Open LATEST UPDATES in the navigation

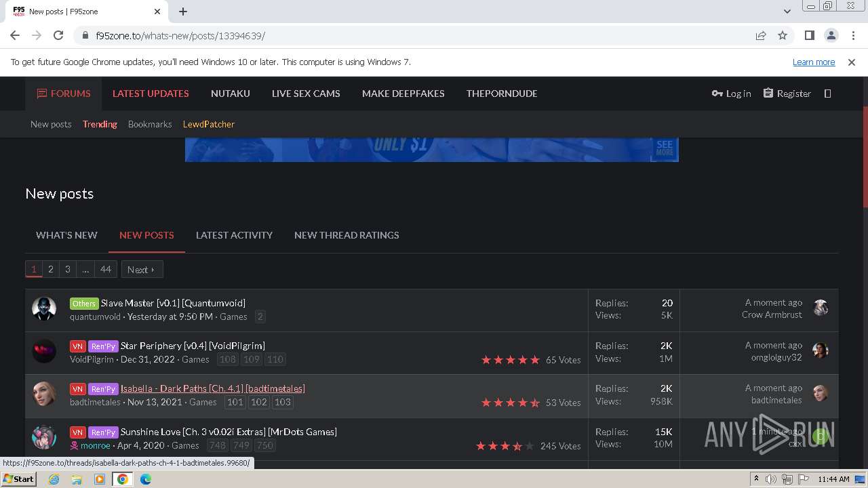click(x=151, y=94)
